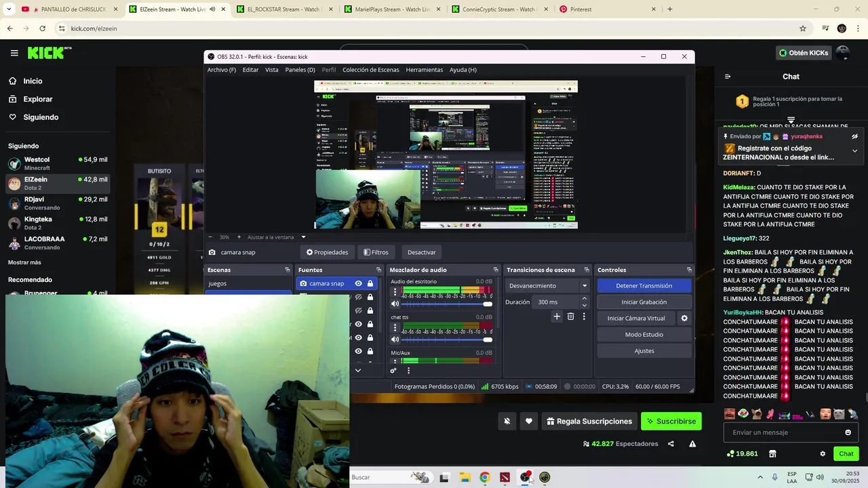Pop out the Escenas dock panel
Image resolution: width=868 pixels, height=488 pixels.
pos(288,270)
